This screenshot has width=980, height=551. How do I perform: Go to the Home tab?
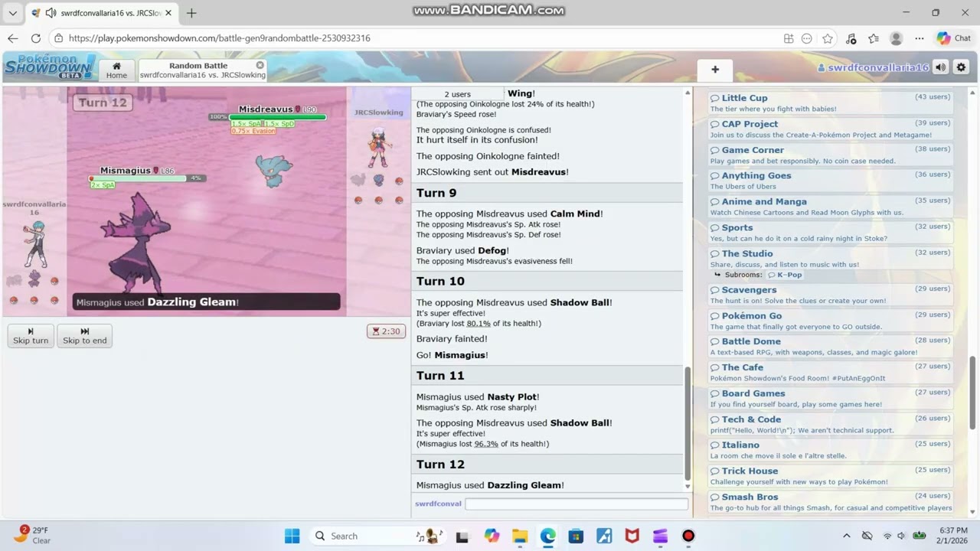116,70
